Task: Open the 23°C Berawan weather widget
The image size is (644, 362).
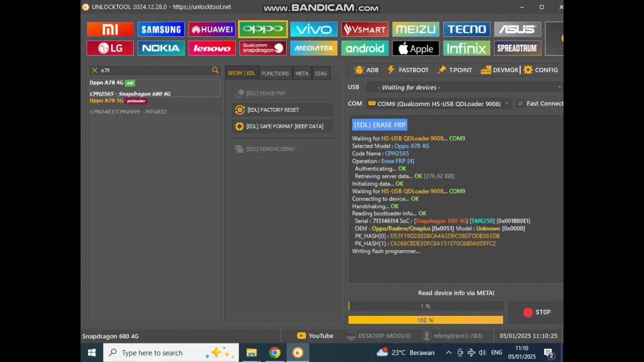Action: click(406, 352)
